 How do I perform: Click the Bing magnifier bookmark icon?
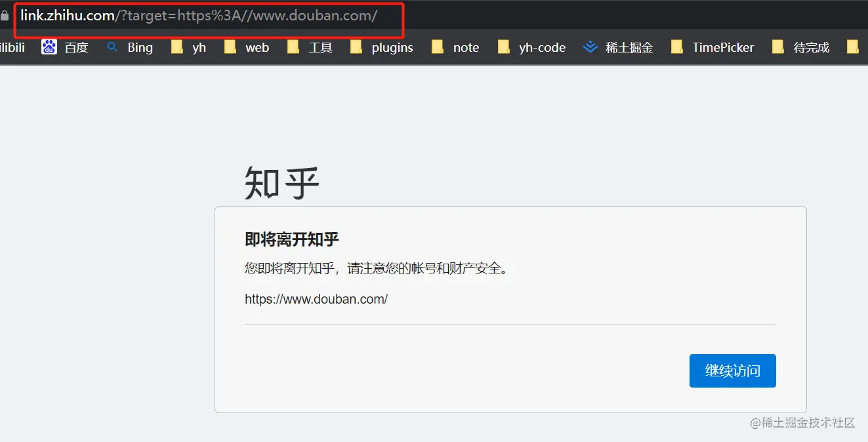pos(112,47)
